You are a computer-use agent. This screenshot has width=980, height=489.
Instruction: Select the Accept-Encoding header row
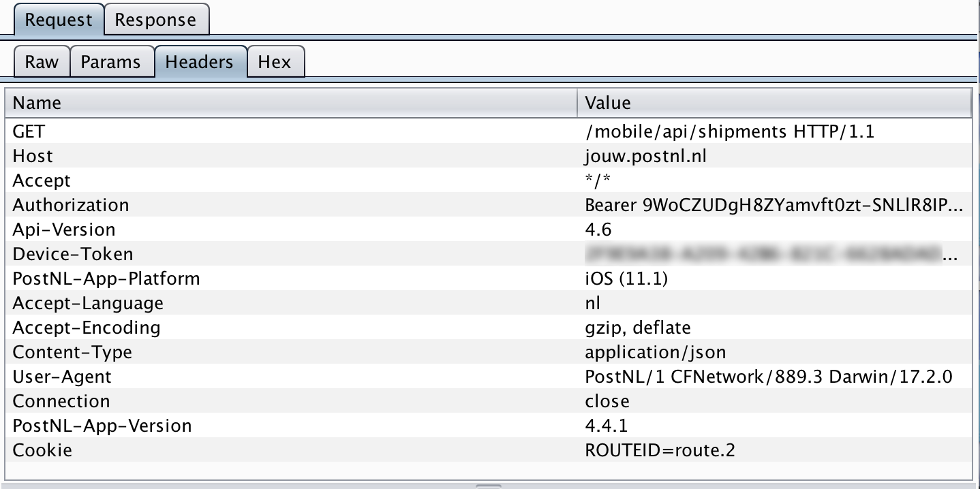(x=87, y=328)
